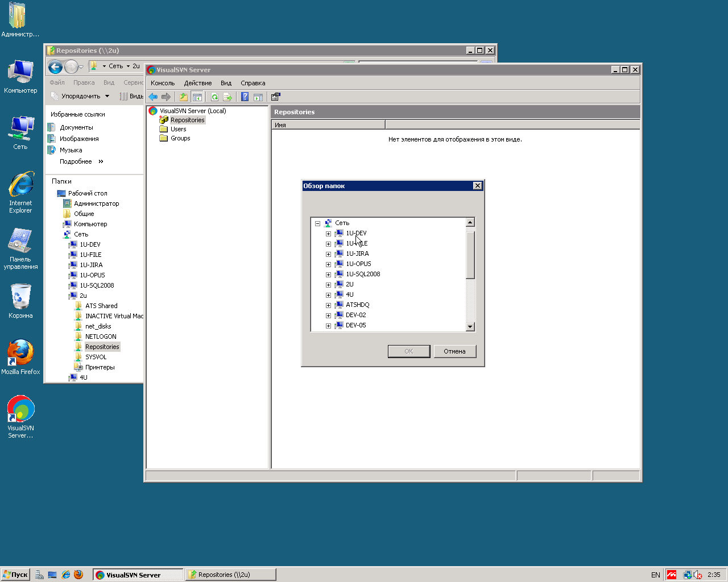Click scroll-up arrow in folder browse dialog

(x=470, y=222)
